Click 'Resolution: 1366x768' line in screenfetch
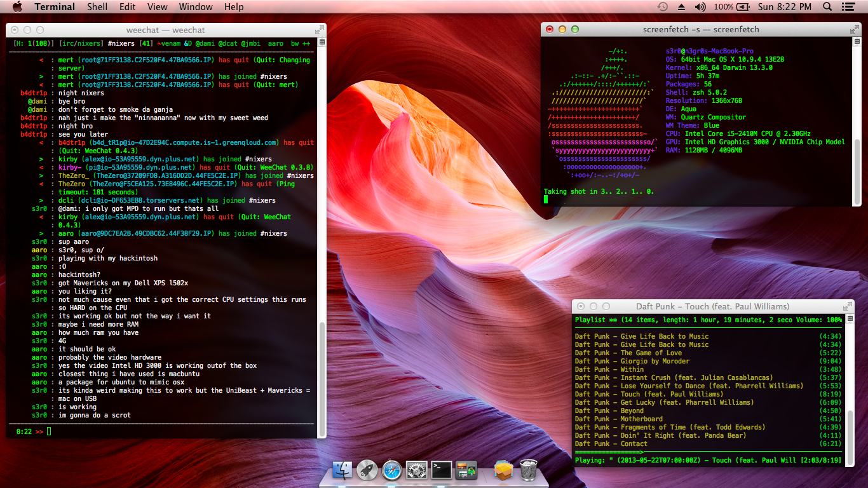The height and width of the screenshot is (488, 868). 703,101
